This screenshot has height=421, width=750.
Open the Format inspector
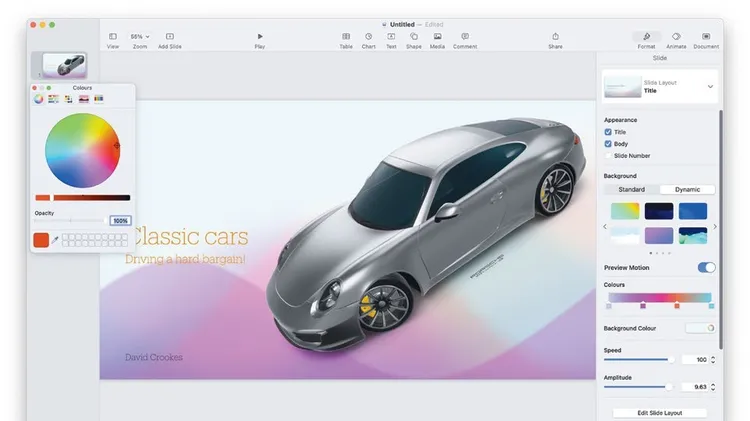(646, 40)
